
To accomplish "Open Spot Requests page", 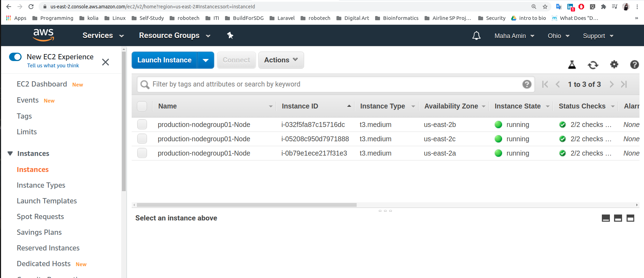I will 40,217.
